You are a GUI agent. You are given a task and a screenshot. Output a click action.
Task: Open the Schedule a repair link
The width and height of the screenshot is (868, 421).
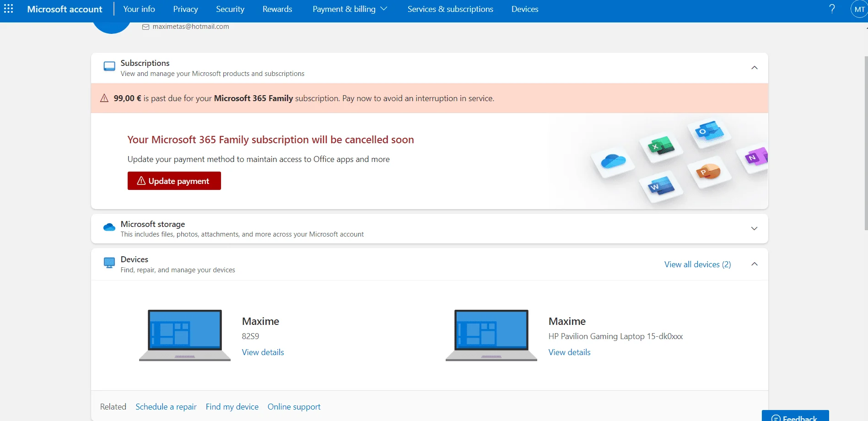166,407
